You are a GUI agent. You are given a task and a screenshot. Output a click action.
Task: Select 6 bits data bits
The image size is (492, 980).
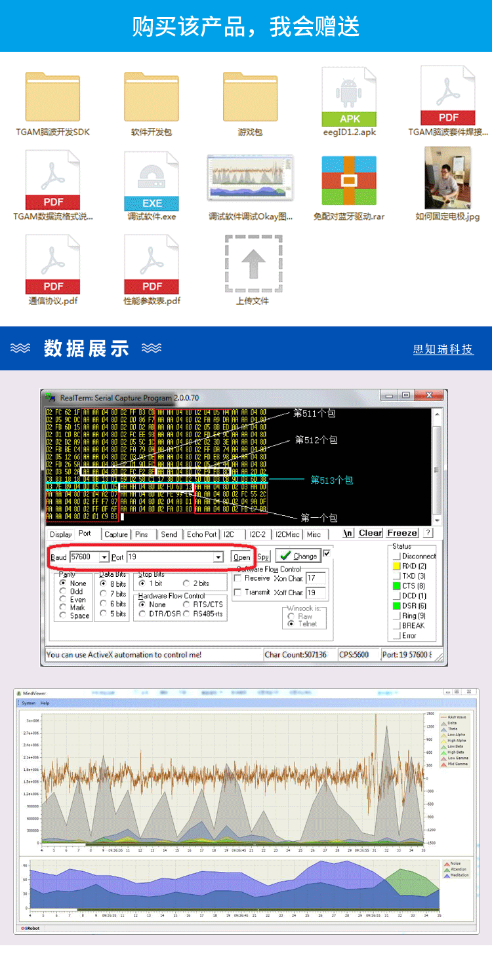(103, 604)
